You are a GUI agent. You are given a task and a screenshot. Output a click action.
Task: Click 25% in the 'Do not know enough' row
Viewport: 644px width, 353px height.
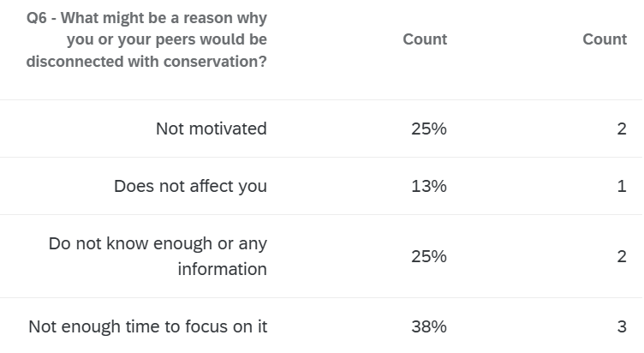428,256
